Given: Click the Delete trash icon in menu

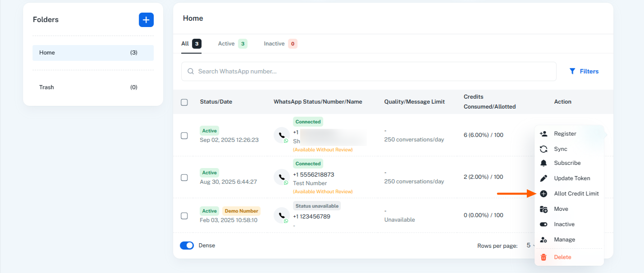Looking at the screenshot, I should pos(544,257).
